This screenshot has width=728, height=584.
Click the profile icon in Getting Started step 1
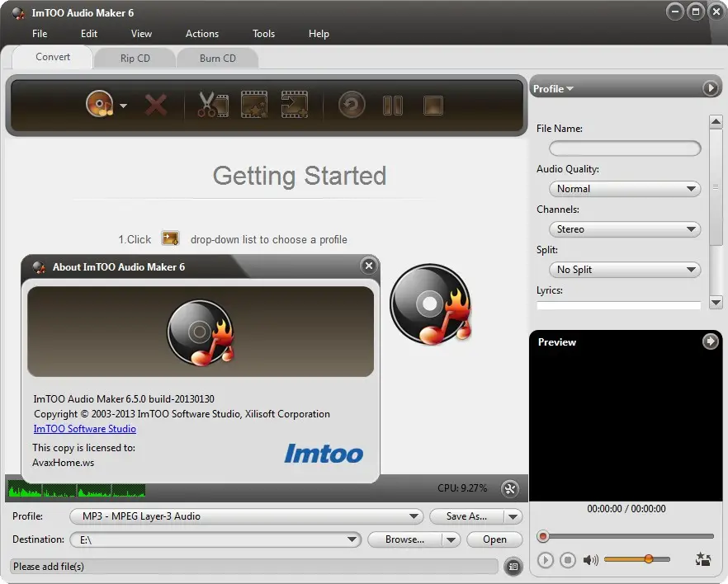(x=170, y=238)
